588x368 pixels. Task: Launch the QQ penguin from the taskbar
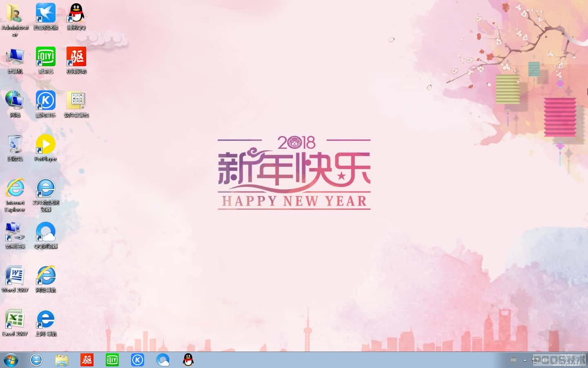[x=188, y=360]
